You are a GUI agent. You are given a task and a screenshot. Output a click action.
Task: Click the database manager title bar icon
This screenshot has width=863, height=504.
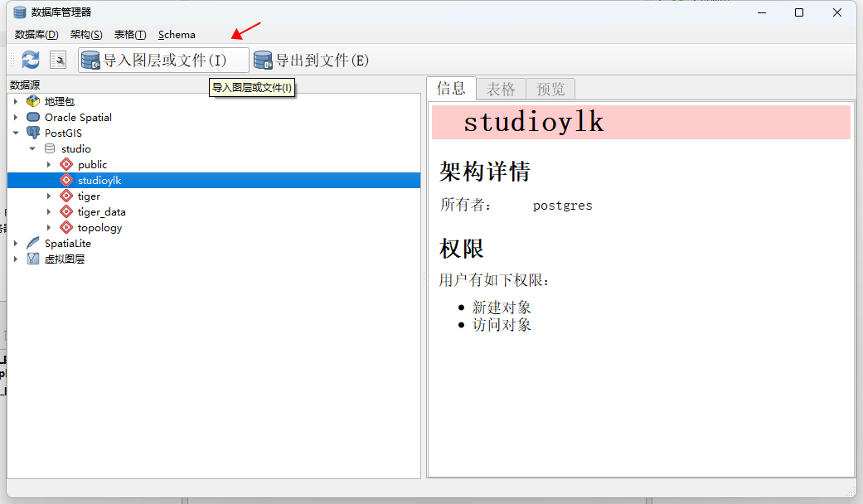pyautogui.click(x=20, y=12)
